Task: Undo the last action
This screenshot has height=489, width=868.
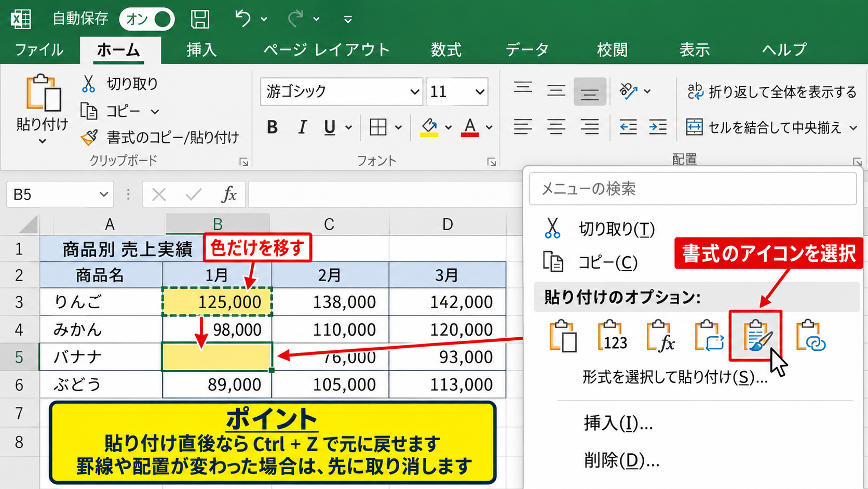Action: point(242,19)
